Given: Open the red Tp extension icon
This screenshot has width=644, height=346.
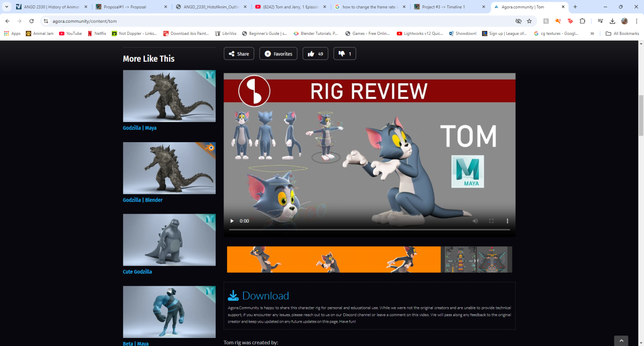Looking at the screenshot, I should (570, 21).
